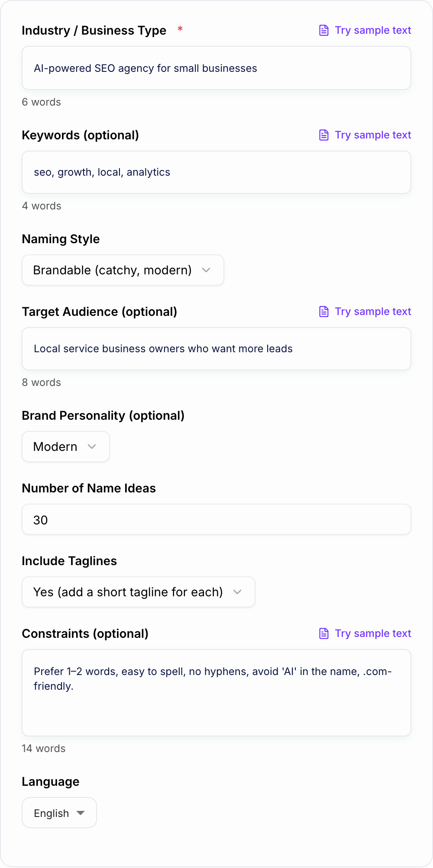The height and width of the screenshot is (868, 433).
Task: Click the document icon beside Target Audience sample text
Action: click(324, 312)
